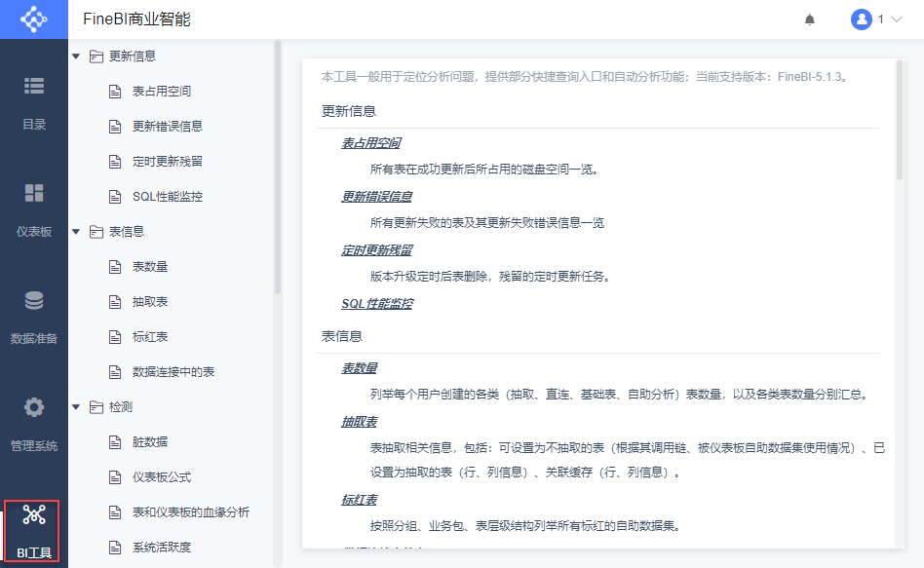
Task: Open 定时更新残留 in the tree
Action: tap(168, 162)
